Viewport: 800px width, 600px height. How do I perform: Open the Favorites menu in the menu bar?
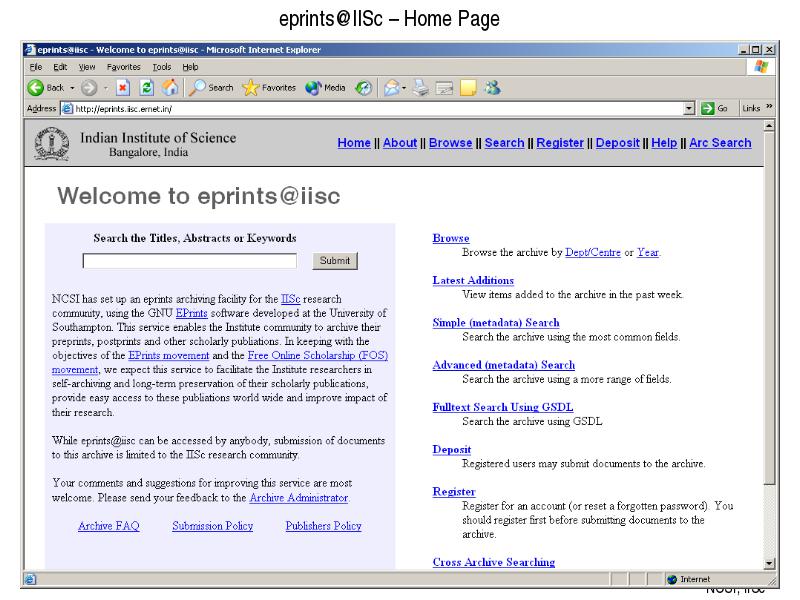[123, 67]
